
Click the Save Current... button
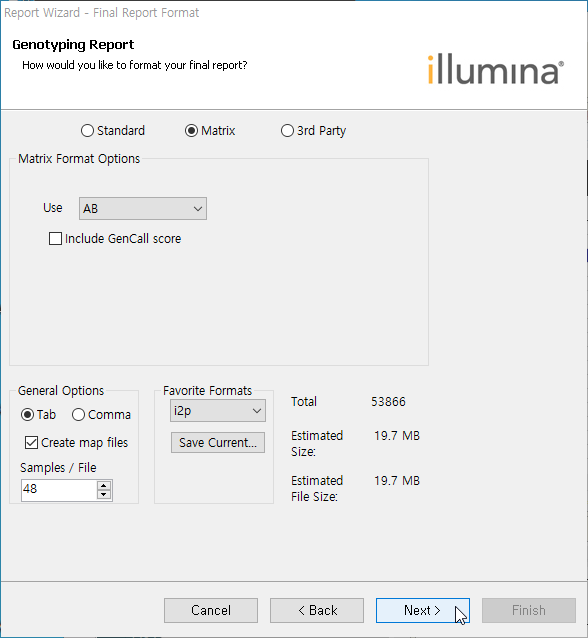coord(218,443)
